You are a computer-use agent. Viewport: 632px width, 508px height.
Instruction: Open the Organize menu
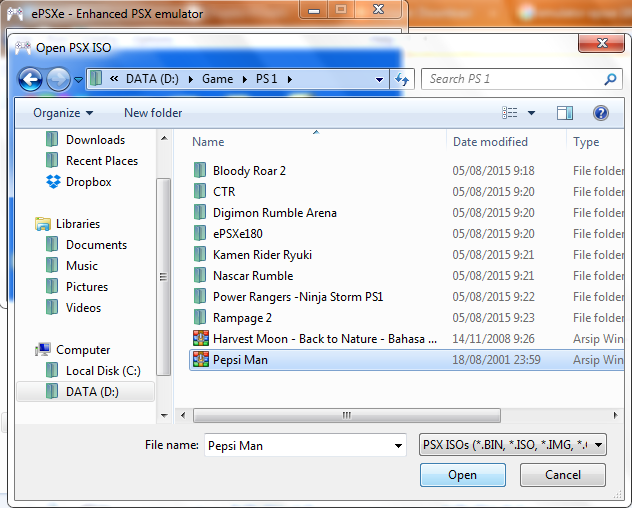pos(63,113)
